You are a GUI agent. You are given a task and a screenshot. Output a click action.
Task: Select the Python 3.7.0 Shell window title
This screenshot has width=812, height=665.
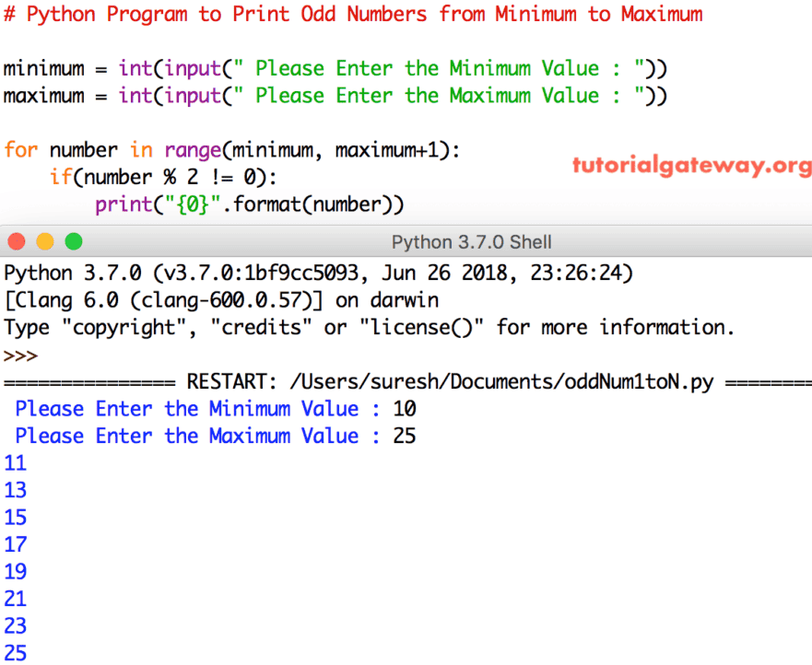(x=471, y=242)
